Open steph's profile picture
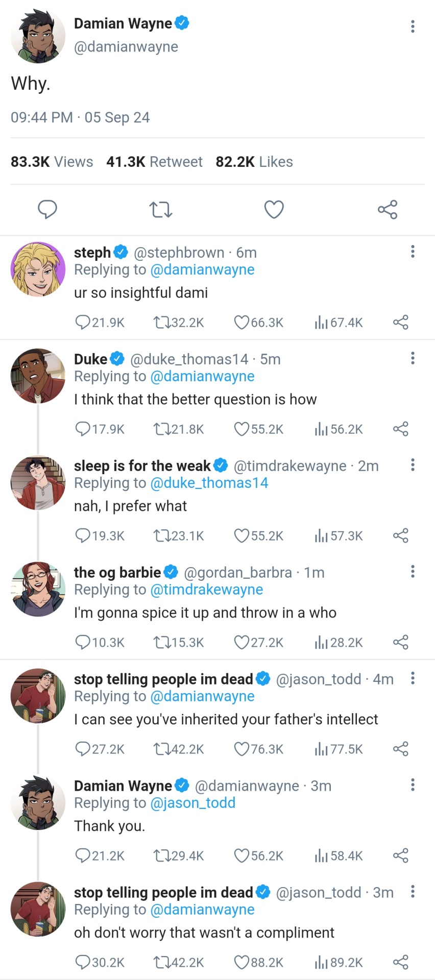 pos(38,269)
